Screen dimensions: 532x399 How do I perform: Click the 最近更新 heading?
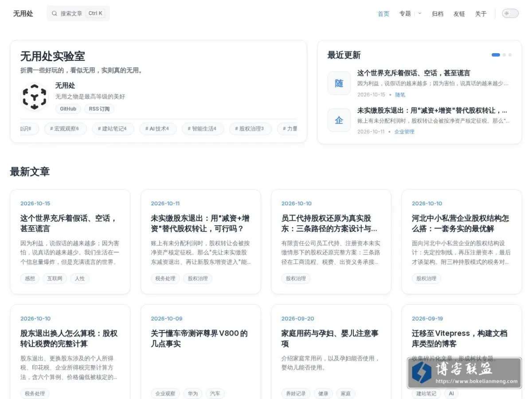pyautogui.click(x=344, y=55)
